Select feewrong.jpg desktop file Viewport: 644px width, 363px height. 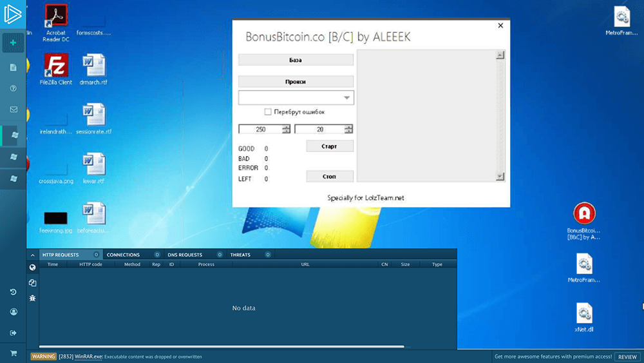pyautogui.click(x=56, y=221)
